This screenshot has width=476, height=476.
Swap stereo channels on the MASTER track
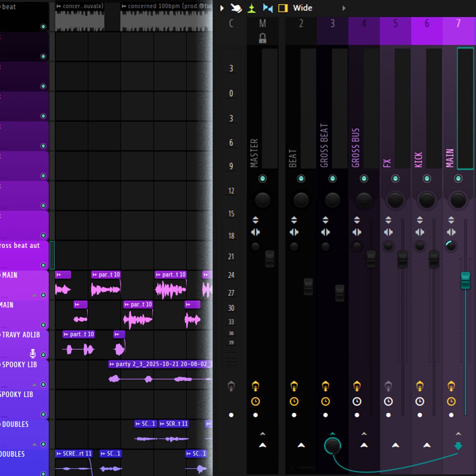pos(255,232)
